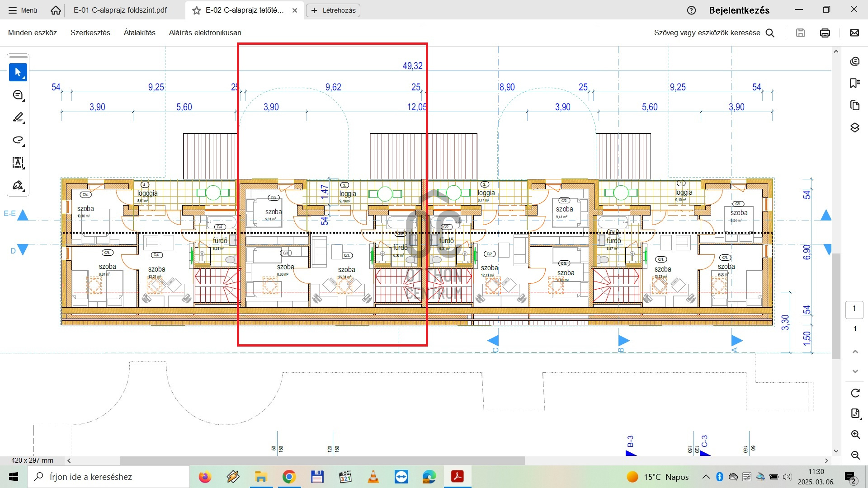Viewport: 868px width, 488px height.
Task: Choose the highlighter pen tool
Action: tap(18, 117)
